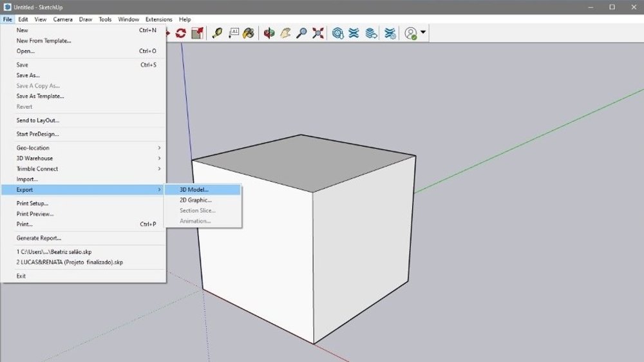Close the File menu via File
This screenshot has height=362, width=644.
[7, 19]
